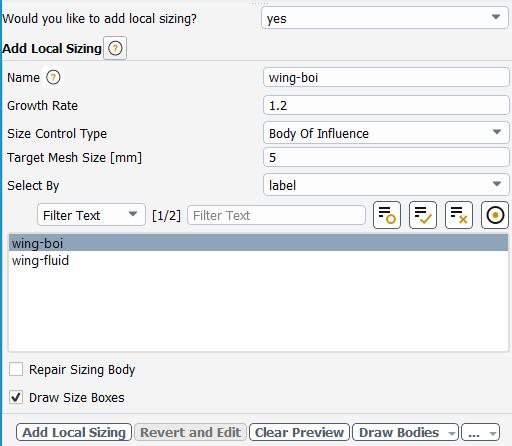The width and height of the screenshot is (512, 446).
Task: Click the Add Local Sizing button
Action: click(x=74, y=432)
